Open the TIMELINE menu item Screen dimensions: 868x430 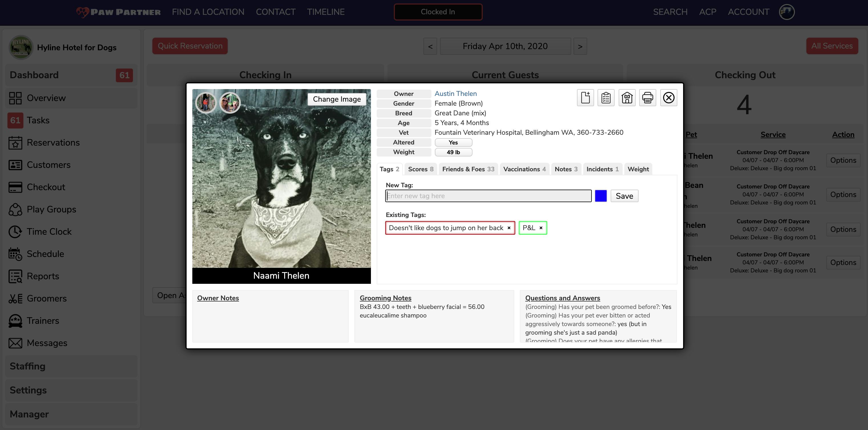[326, 12]
